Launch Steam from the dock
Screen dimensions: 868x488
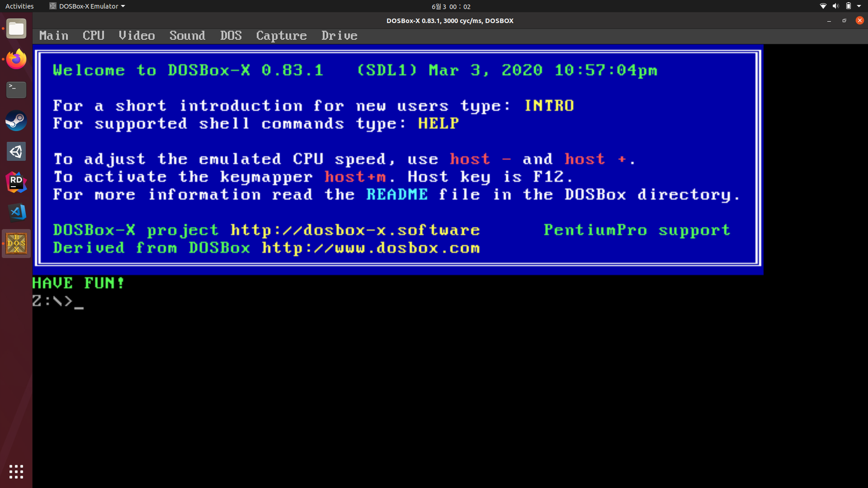coord(16,121)
